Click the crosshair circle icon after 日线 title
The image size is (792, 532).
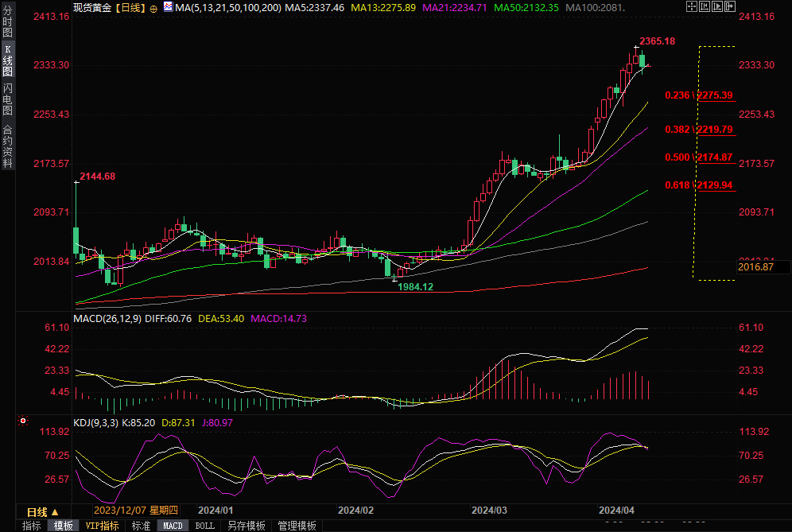coord(153,8)
